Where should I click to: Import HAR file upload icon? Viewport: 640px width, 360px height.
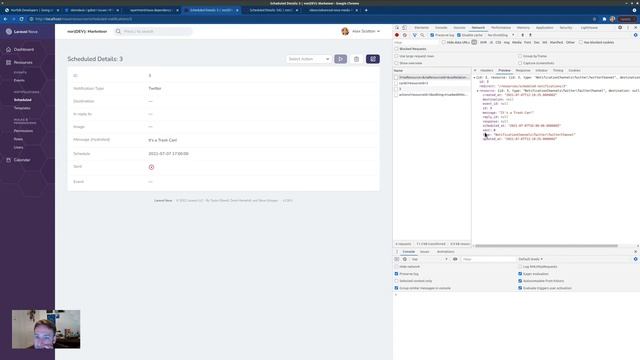pos(522,35)
